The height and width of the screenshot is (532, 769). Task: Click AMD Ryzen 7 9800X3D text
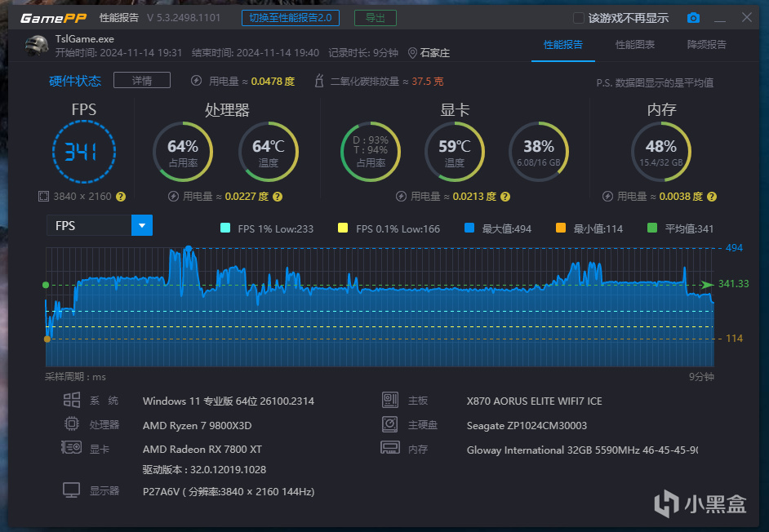click(198, 425)
